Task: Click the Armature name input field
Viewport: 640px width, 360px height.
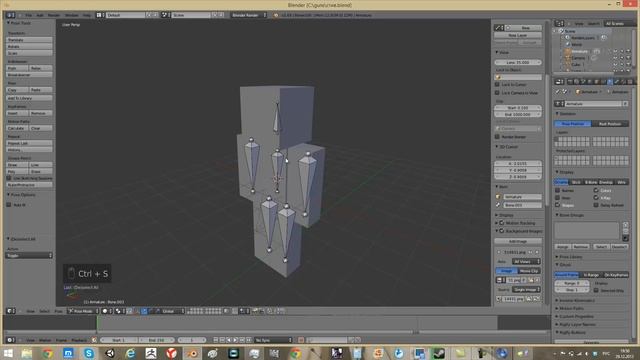Action: pyautogui.click(x=593, y=104)
